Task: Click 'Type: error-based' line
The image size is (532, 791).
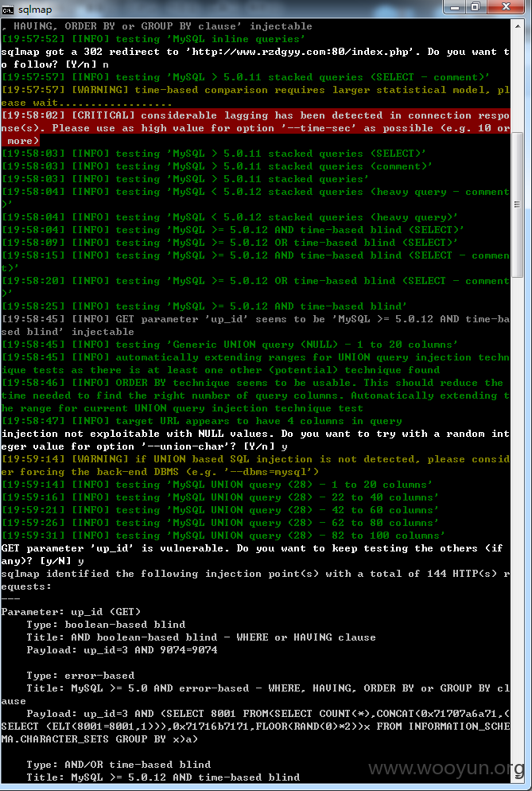Action: click(x=80, y=676)
